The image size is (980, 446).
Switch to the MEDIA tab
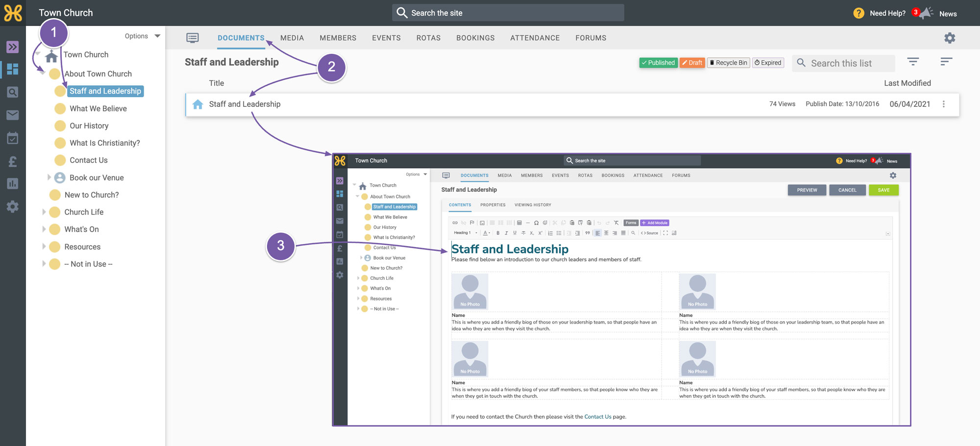coord(292,38)
